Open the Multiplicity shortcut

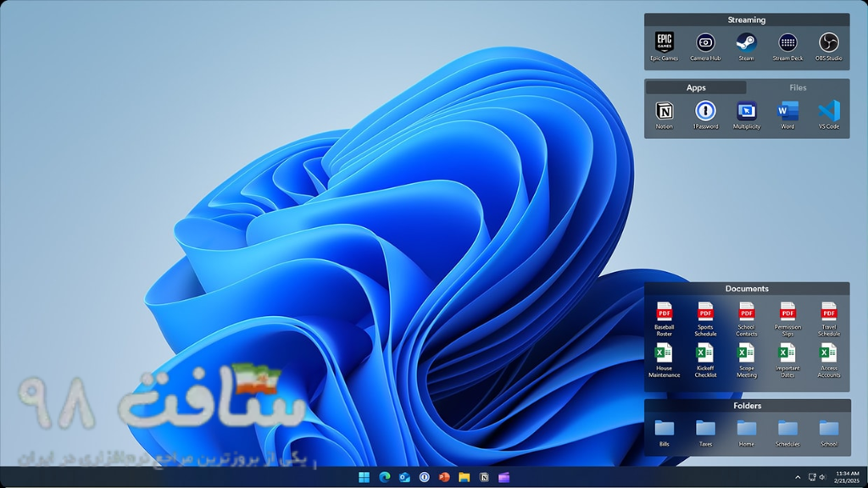tap(747, 115)
